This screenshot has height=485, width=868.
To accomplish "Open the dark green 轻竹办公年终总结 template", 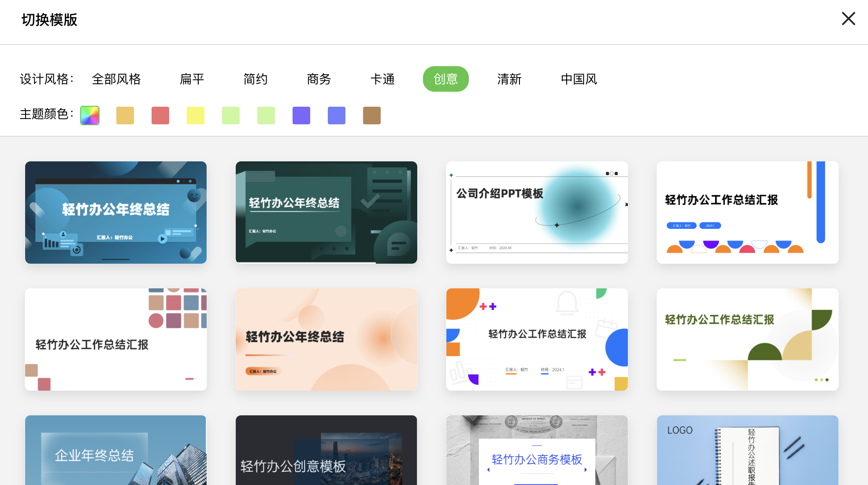I will (326, 212).
